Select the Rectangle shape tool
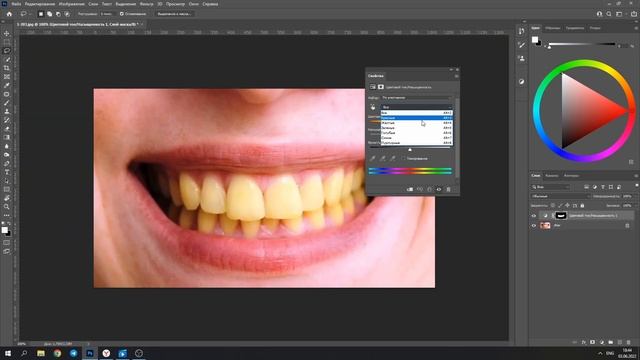 [7, 189]
